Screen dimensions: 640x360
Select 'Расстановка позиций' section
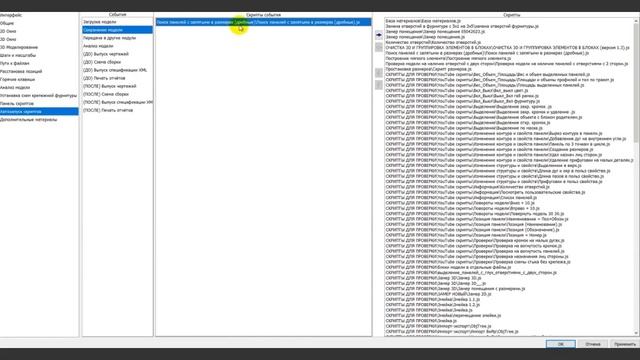coord(21,71)
